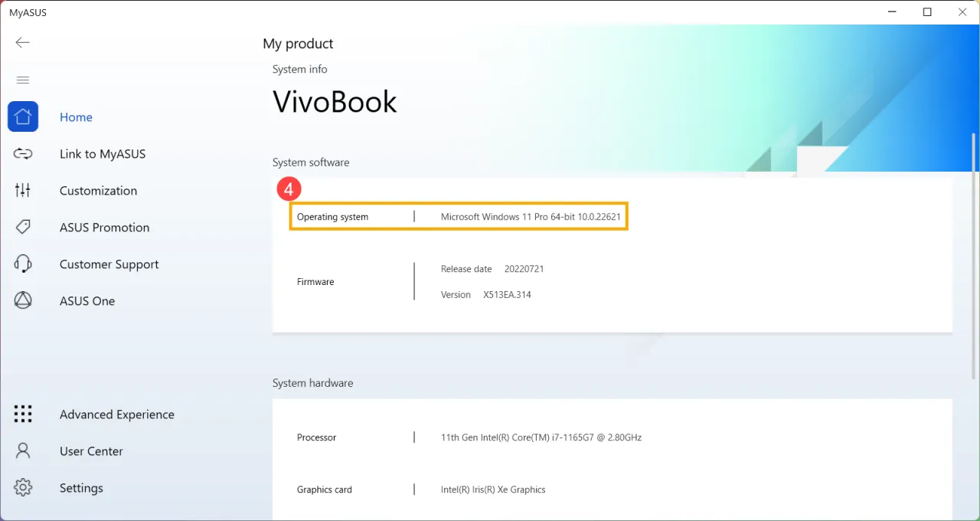980x521 pixels.
Task: Open the ASUS One menu label
Action: point(87,301)
